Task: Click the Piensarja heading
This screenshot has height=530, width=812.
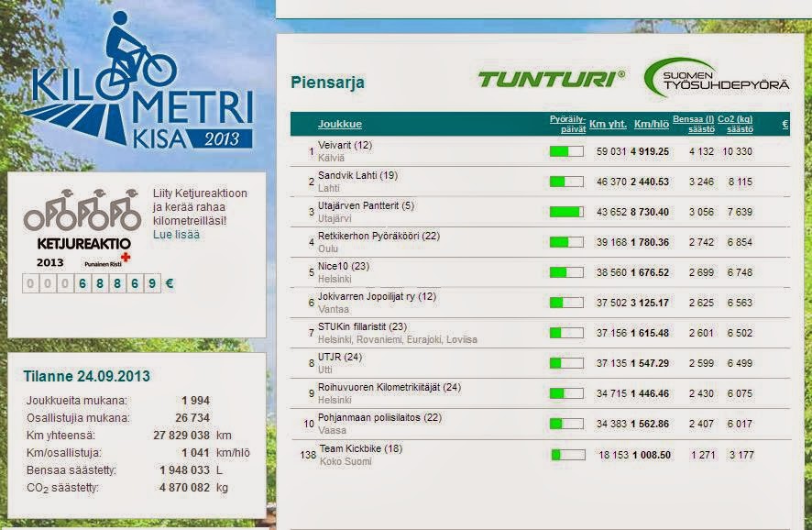Action: point(327,82)
